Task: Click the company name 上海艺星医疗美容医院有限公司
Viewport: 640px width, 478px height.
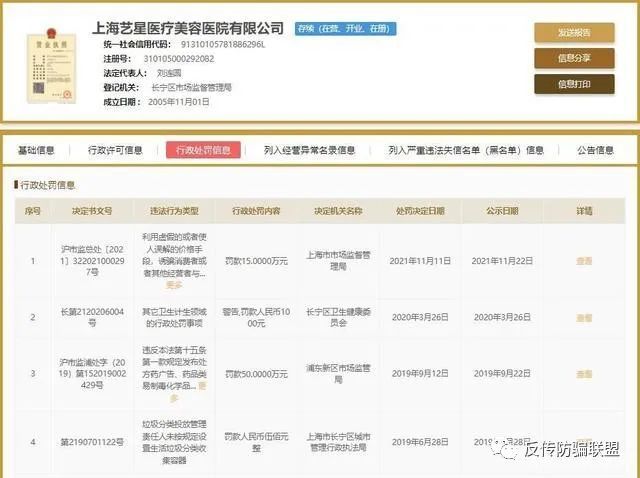Action: (188, 28)
